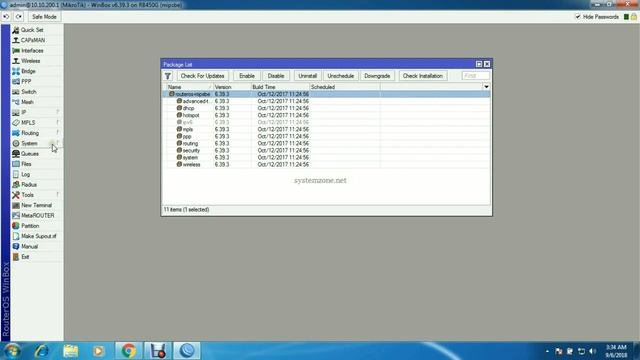Click the Scheduled column header
Image resolution: width=640 pixels, height=360 pixels.
pyautogui.click(x=344, y=87)
